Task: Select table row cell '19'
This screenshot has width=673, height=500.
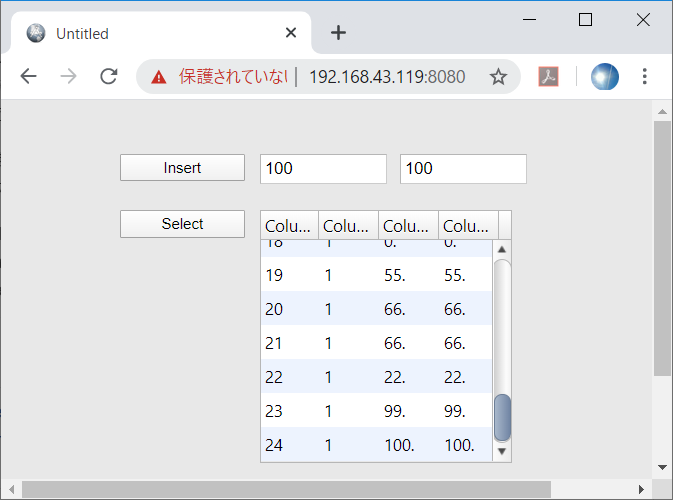Action: click(x=274, y=275)
